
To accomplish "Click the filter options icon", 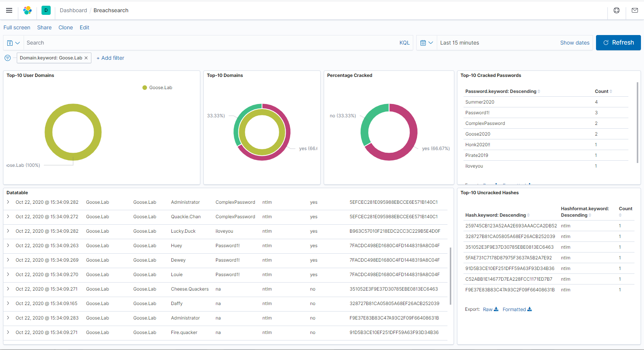I will point(8,58).
